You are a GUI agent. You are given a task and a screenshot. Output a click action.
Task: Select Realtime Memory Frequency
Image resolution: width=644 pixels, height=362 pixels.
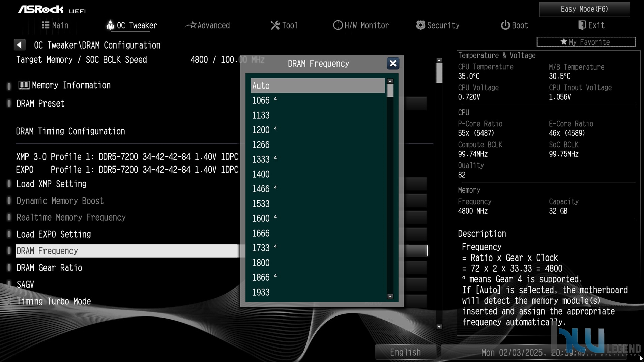coord(71,218)
